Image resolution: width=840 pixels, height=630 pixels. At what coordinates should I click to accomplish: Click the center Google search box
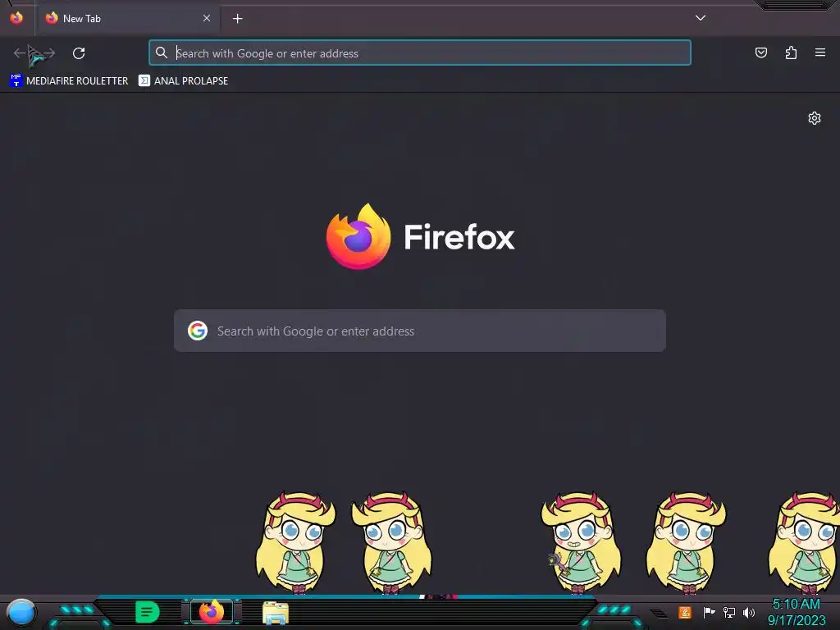(420, 331)
